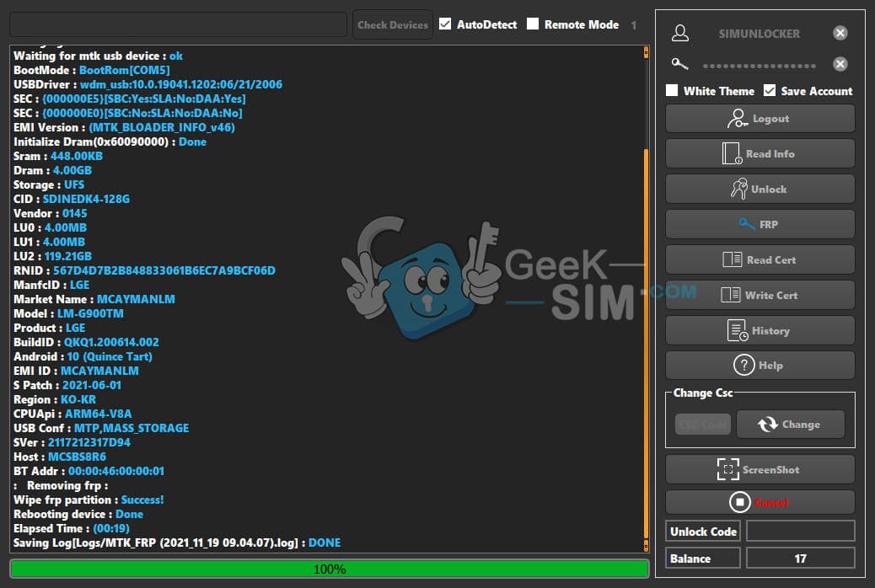The width and height of the screenshot is (875, 588).
Task: Click the Model value LM-G900TM
Action: tap(90, 313)
